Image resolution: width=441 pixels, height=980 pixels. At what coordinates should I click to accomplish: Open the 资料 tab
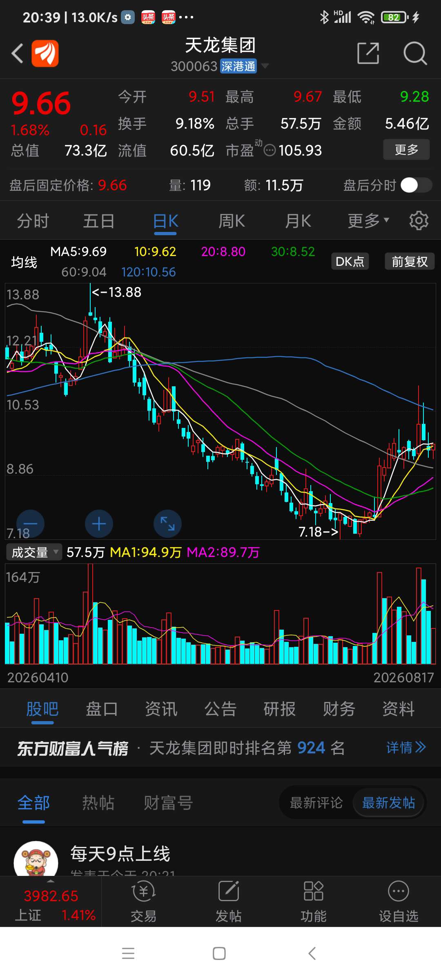tap(399, 709)
